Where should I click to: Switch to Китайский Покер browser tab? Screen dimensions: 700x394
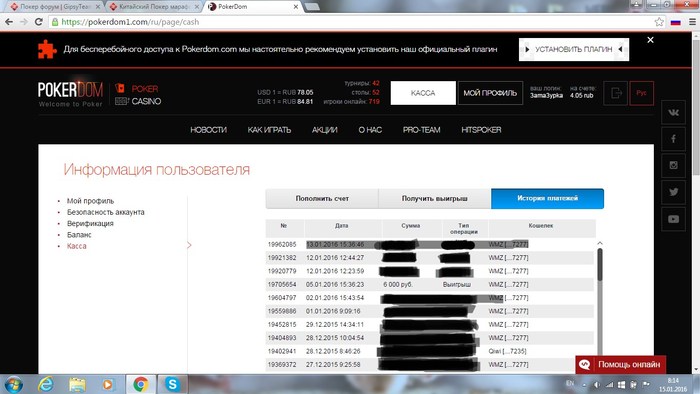(154, 7)
